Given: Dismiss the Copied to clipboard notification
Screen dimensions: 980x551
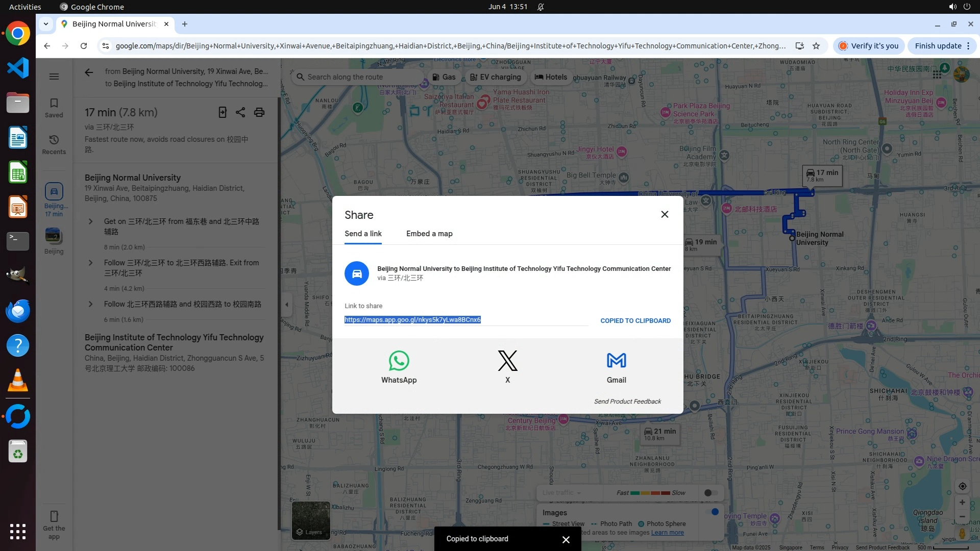Looking at the screenshot, I should 566,539.
